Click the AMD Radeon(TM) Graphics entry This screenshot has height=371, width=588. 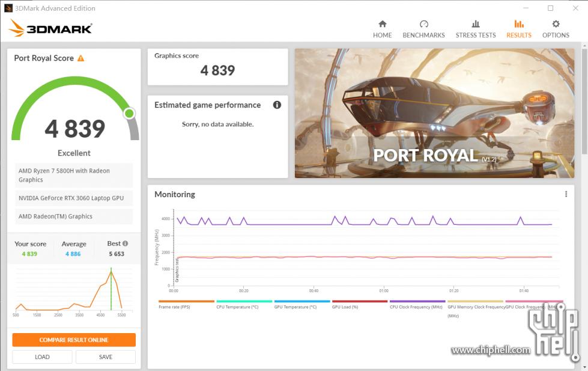[74, 216]
